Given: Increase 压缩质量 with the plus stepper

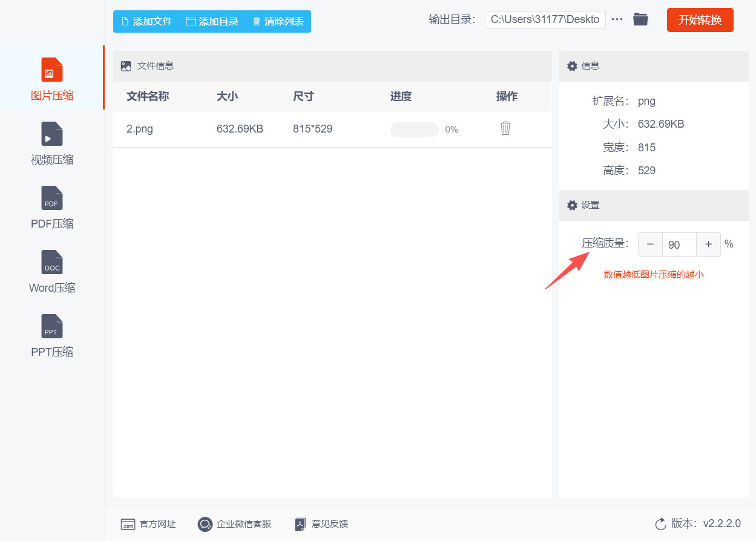Looking at the screenshot, I should [708, 244].
